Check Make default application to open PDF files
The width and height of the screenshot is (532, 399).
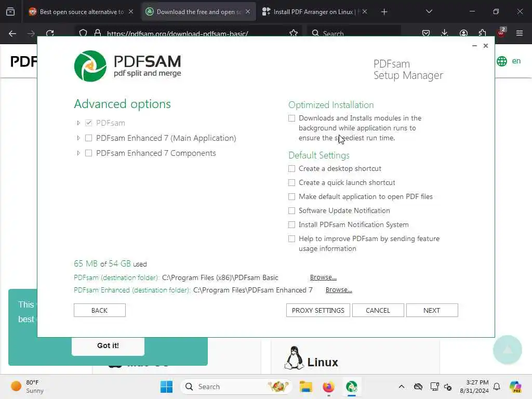click(x=291, y=196)
